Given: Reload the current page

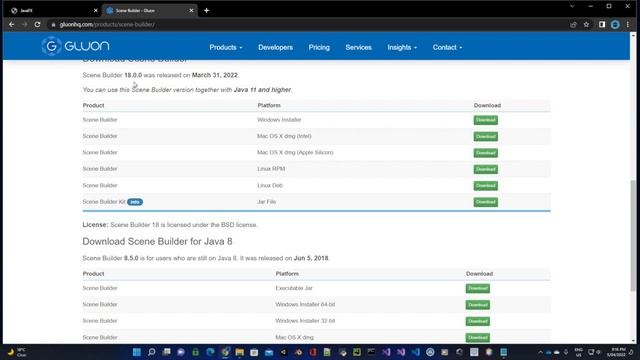Looking at the screenshot, I should pos(37,24).
